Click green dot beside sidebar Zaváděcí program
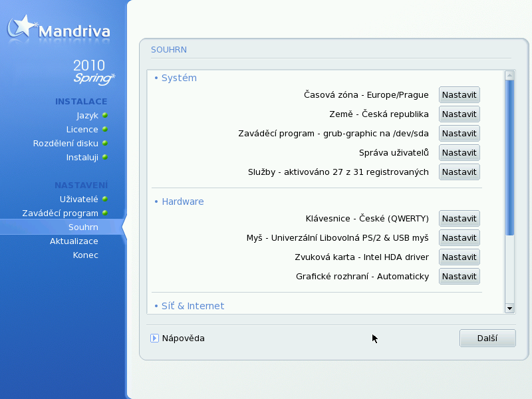The image size is (532, 399). click(105, 213)
